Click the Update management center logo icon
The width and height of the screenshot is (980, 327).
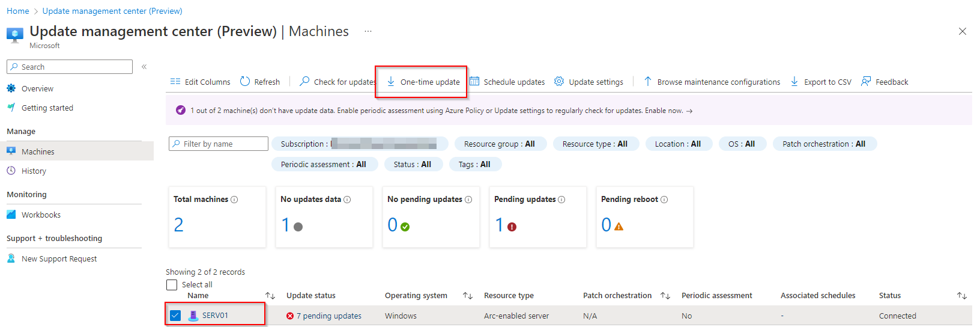tap(15, 34)
